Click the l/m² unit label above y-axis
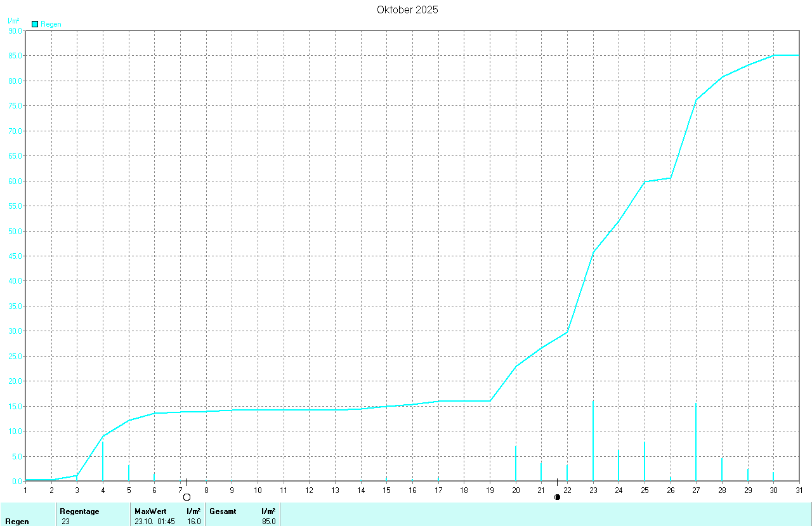 [13, 21]
